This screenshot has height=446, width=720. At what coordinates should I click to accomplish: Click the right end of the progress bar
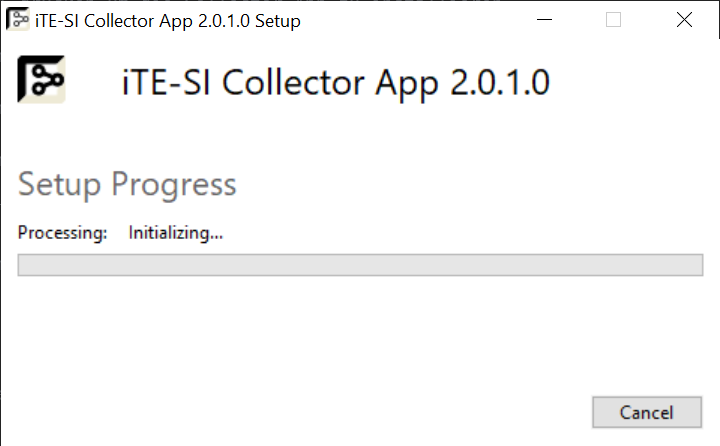click(697, 265)
